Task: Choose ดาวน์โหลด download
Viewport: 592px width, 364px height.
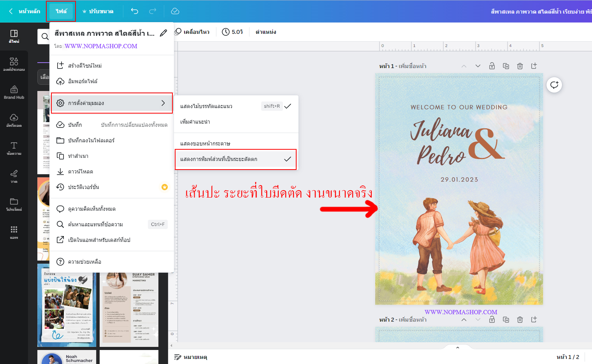Action: click(x=112, y=171)
